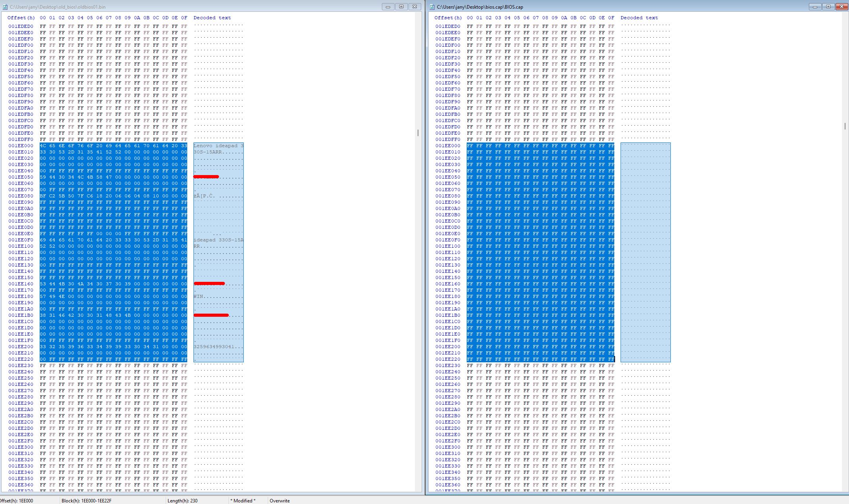Viewport: 849px width, 504px height.
Task: Close the oldbios01.bin hex window
Action: coord(415,7)
